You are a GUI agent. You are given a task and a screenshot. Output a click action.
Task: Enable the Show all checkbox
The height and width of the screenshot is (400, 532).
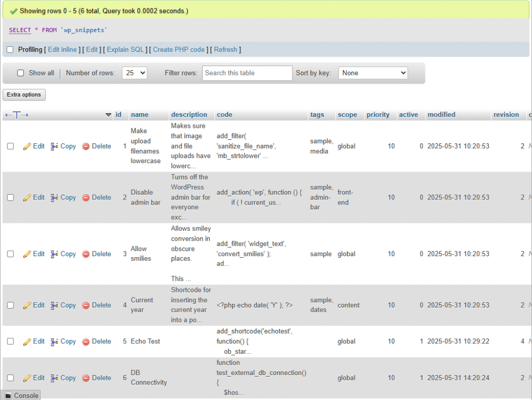click(x=20, y=73)
